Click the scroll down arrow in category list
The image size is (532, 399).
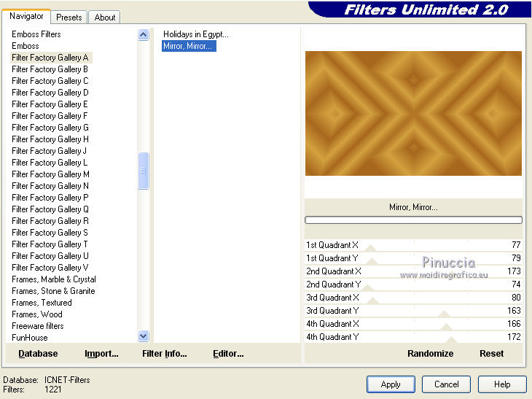tap(143, 336)
